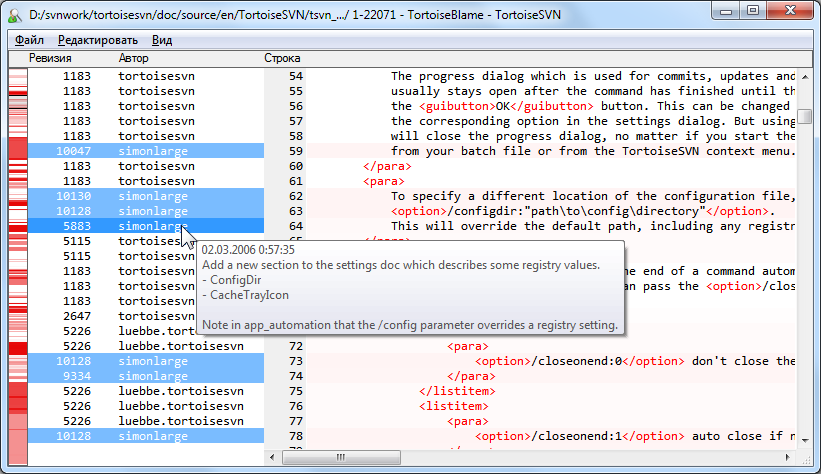Open the Редактировать menu
The width and height of the screenshot is (821, 474).
pyautogui.click(x=98, y=40)
